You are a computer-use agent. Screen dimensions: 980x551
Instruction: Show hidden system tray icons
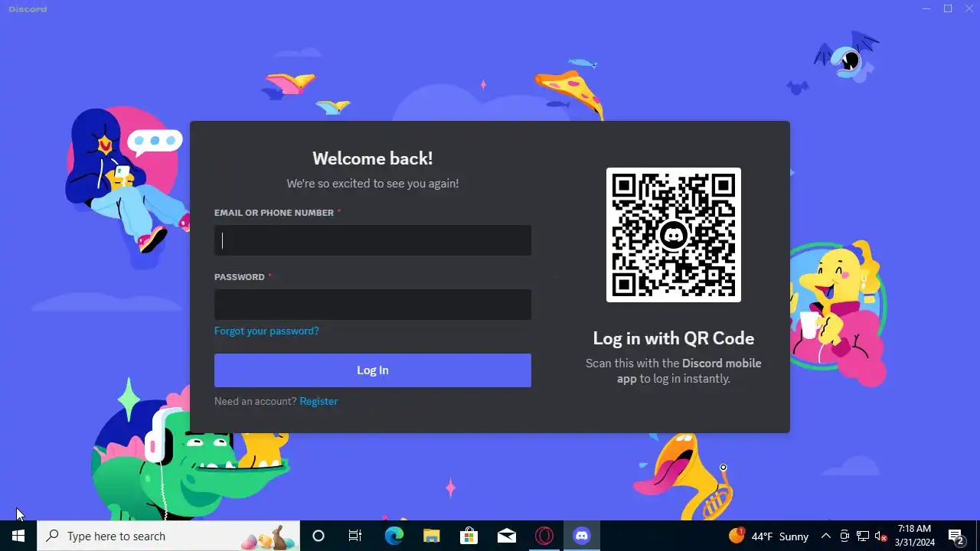[826, 536]
